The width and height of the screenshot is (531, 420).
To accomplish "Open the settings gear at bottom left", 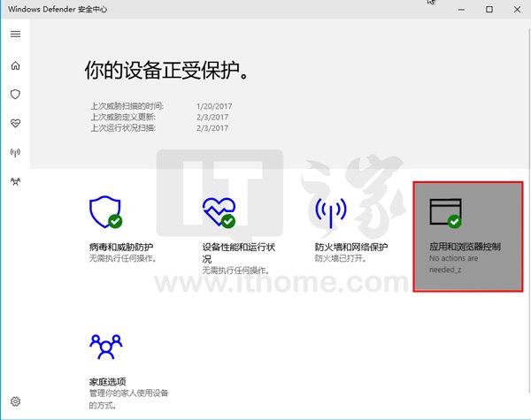I will pyautogui.click(x=15, y=401).
